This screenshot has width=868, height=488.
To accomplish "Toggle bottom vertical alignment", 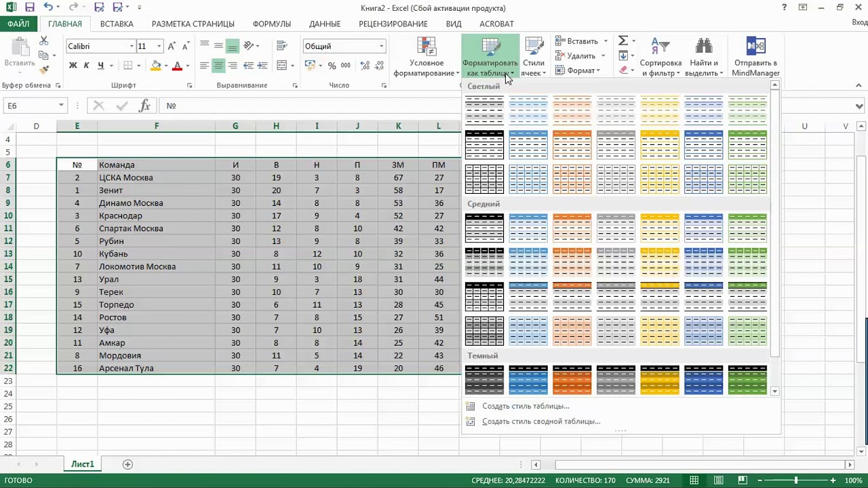I will click(x=233, y=46).
